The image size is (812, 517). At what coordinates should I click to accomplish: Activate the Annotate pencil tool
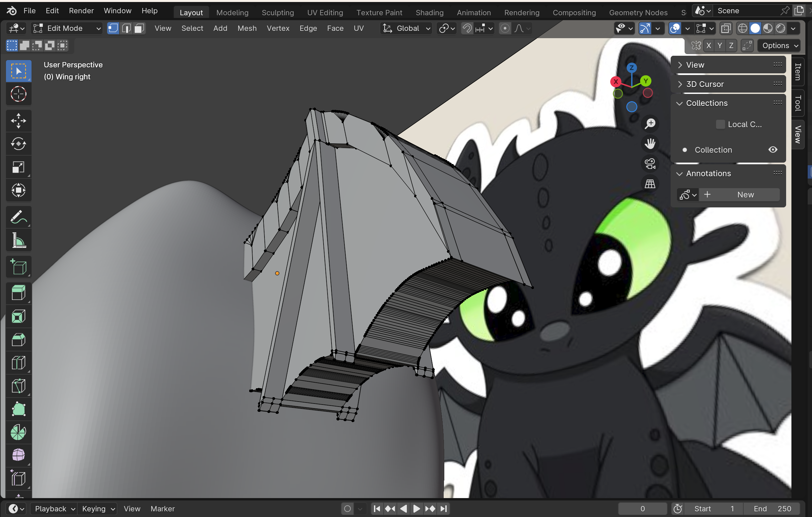tap(19, 217)
